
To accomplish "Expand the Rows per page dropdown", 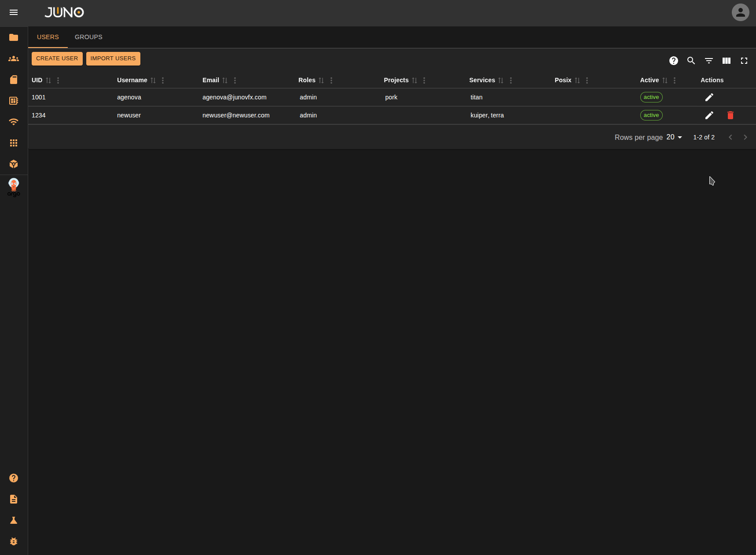I will click(x=674, y=137).
